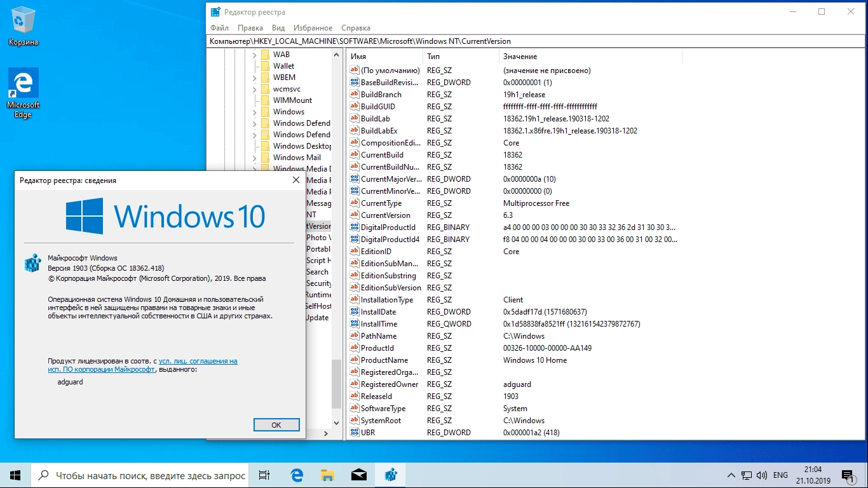Image resolution: width=868 pixels, height=488 pixels.
Task: Select the InstallTime QWORD icon
Action: pyautogui.click(x=355, y=324)
